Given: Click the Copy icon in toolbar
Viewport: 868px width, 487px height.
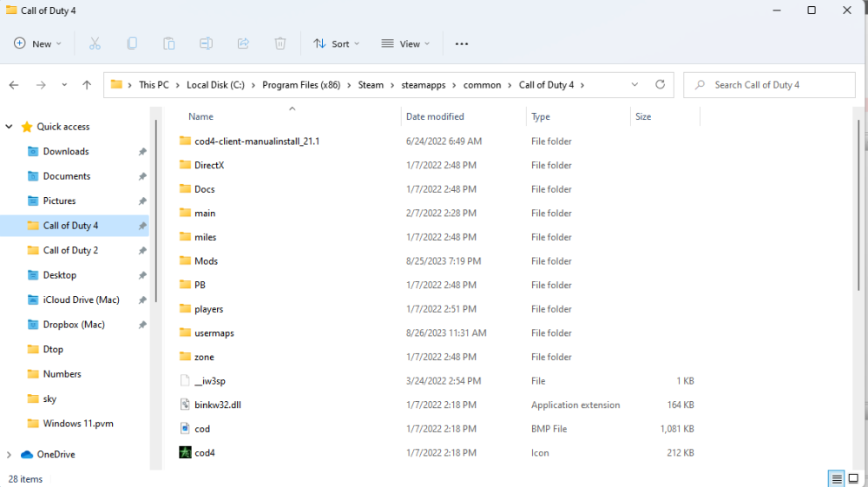Looking at the screenshot, I should (132, 43).
